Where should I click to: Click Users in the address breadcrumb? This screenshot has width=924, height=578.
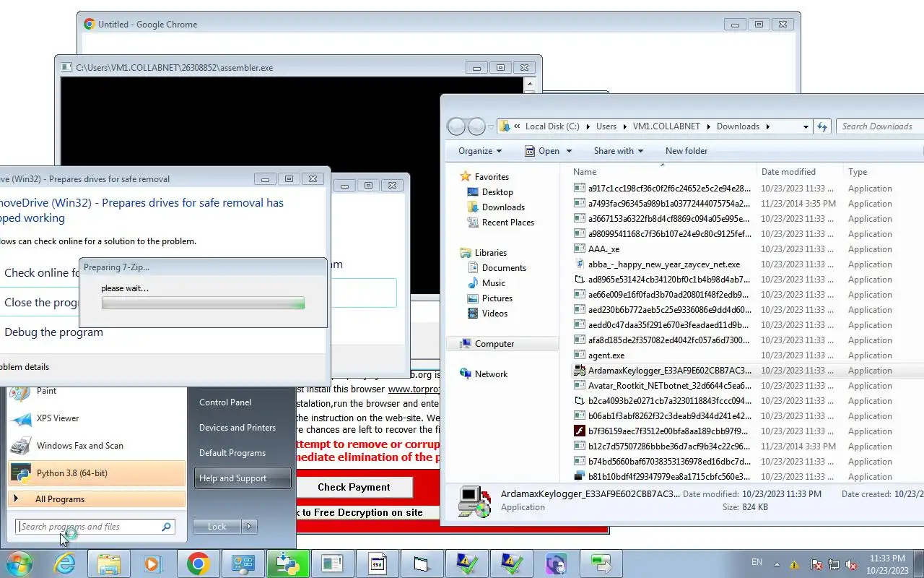pyautogui.click(x=606, y=126)
